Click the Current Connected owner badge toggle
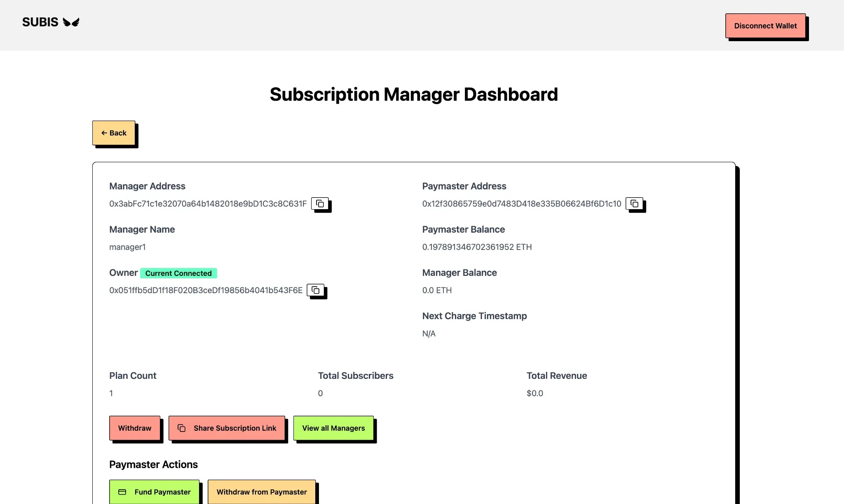 pyautogui.click(x=178, y=273)
